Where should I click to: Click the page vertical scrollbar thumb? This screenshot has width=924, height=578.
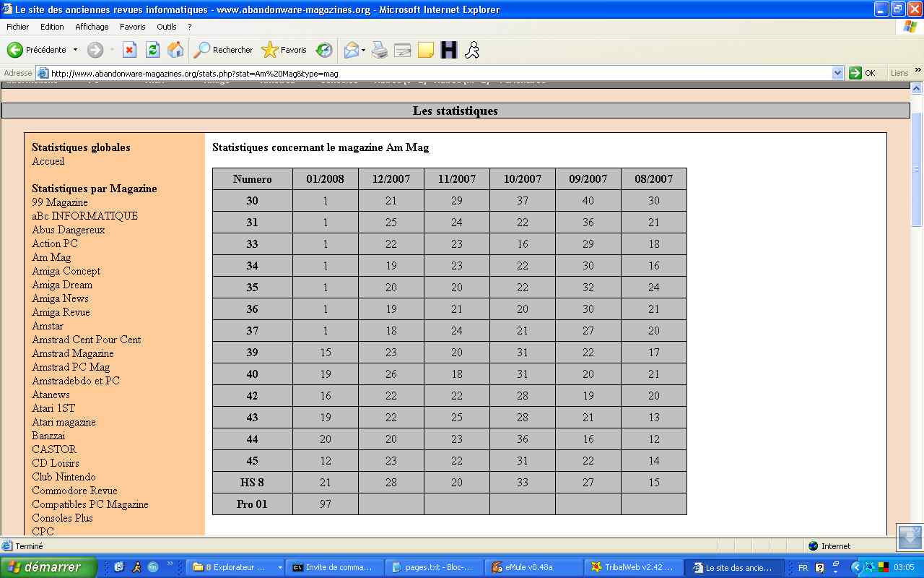coord(917,170)
